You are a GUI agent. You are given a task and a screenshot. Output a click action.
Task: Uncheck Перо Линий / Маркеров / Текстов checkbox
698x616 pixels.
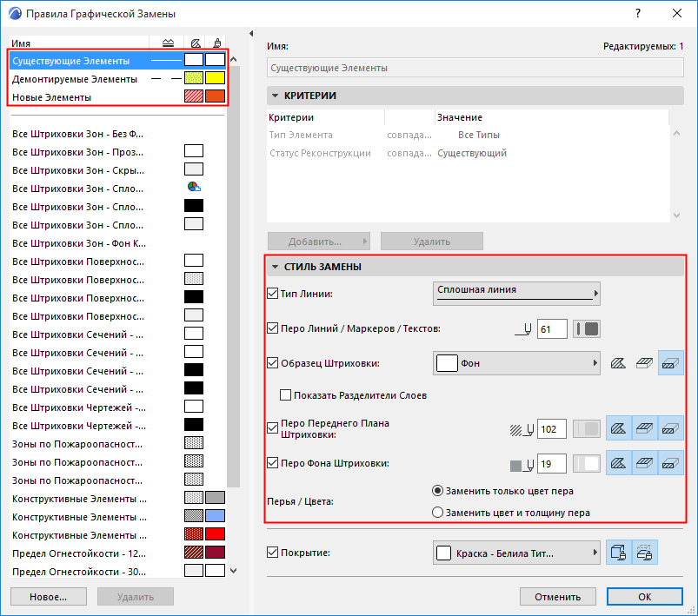pos(272,328)
